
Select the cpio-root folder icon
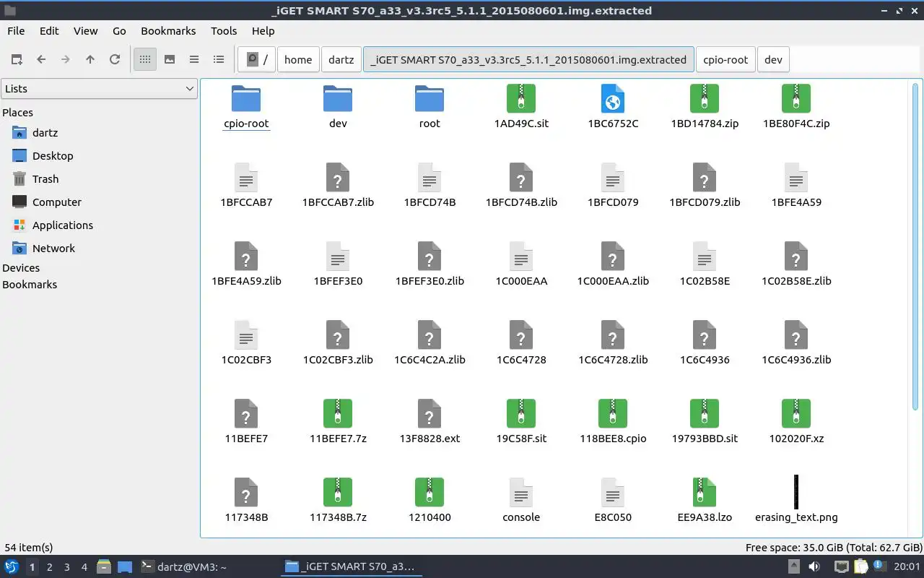pyautogui.click(x=246, y=99)
